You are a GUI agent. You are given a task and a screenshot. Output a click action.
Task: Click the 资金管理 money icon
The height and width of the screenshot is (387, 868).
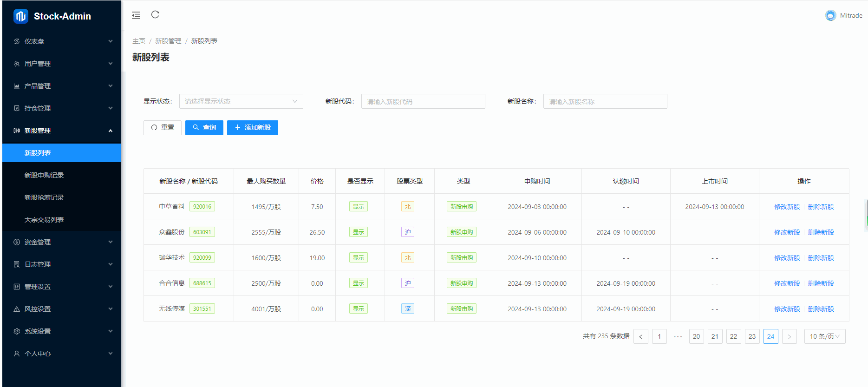(17, 242)
